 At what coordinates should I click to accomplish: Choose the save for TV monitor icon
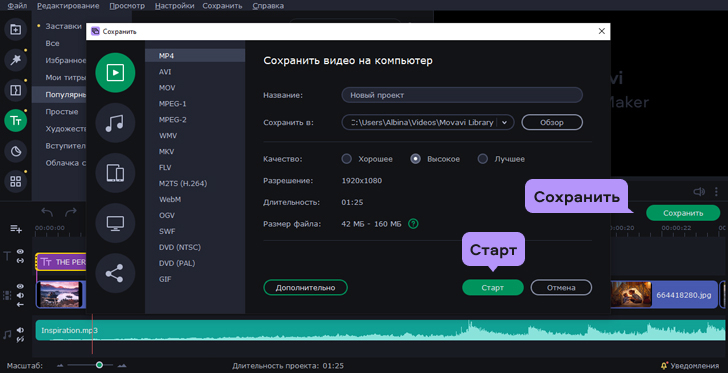pyautogui.click(x=115, y=223)
